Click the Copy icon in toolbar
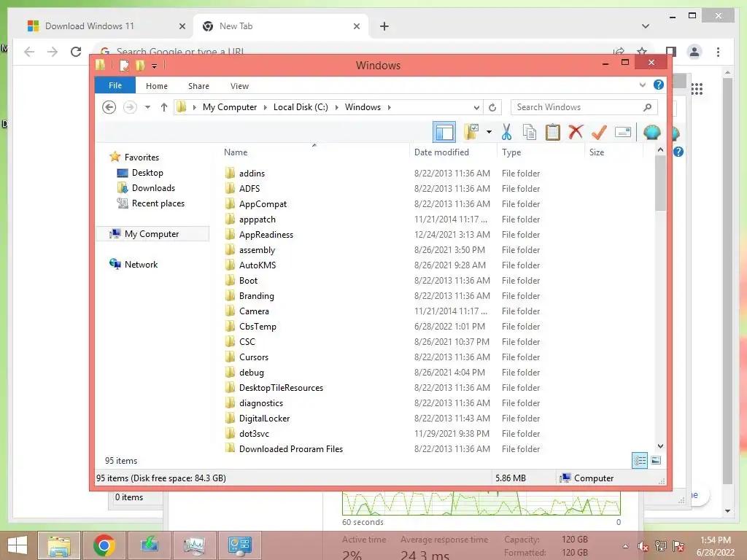Screen dimensions: 747x560 pos(530,132)
